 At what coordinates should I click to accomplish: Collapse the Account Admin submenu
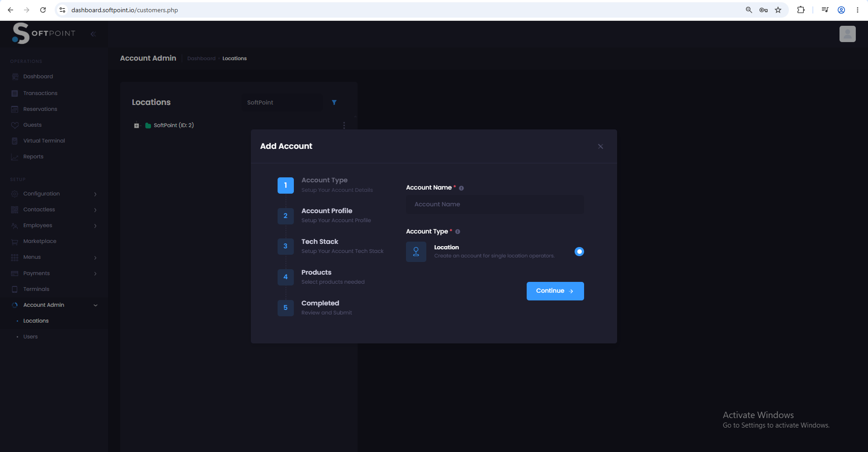click(95, 305)
